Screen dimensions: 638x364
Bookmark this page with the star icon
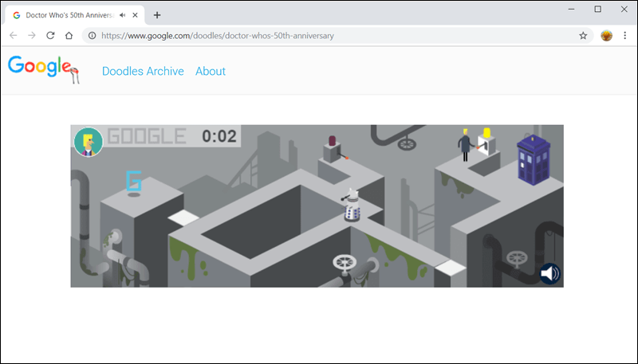[x=583, y=36]
